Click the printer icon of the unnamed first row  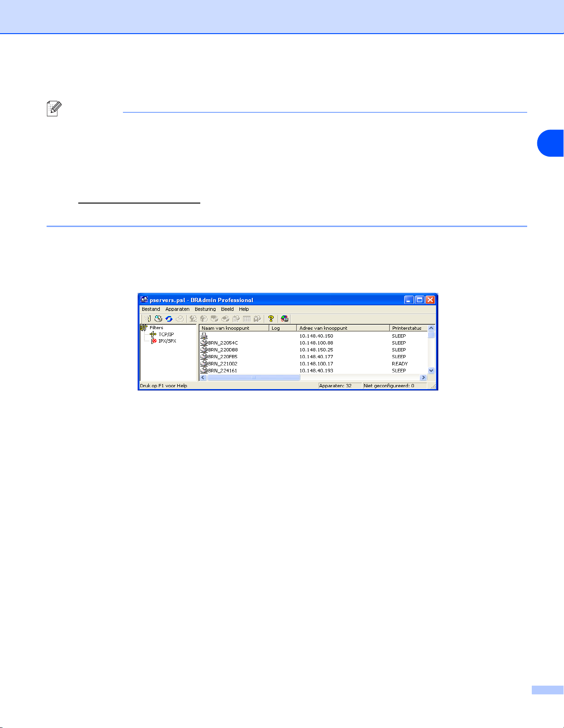pos(204,336)
